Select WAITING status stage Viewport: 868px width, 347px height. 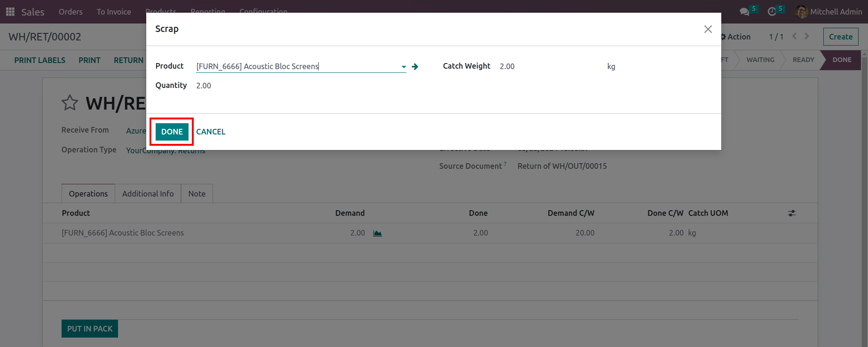[760, 60]
